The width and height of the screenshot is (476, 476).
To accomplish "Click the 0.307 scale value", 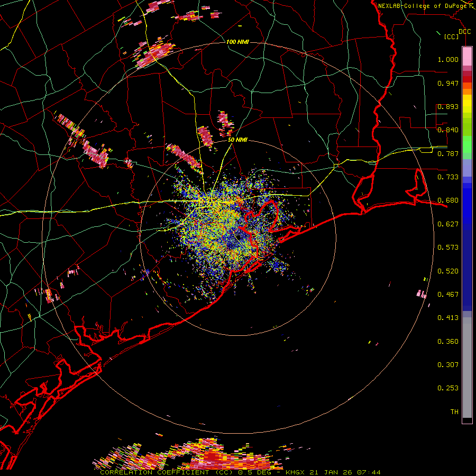I will pyautogui.click(x=448, y=365).
